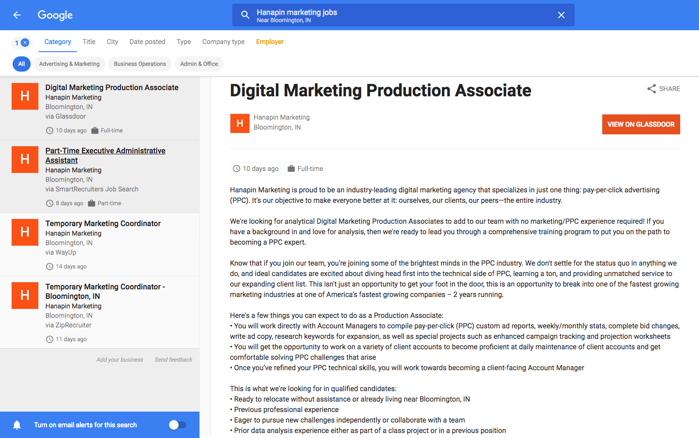Click the Share icon

pos(651,89)
